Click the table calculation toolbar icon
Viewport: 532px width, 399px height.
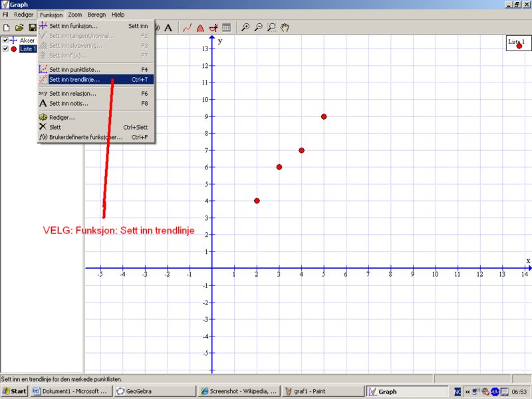[x=226, y=28]
